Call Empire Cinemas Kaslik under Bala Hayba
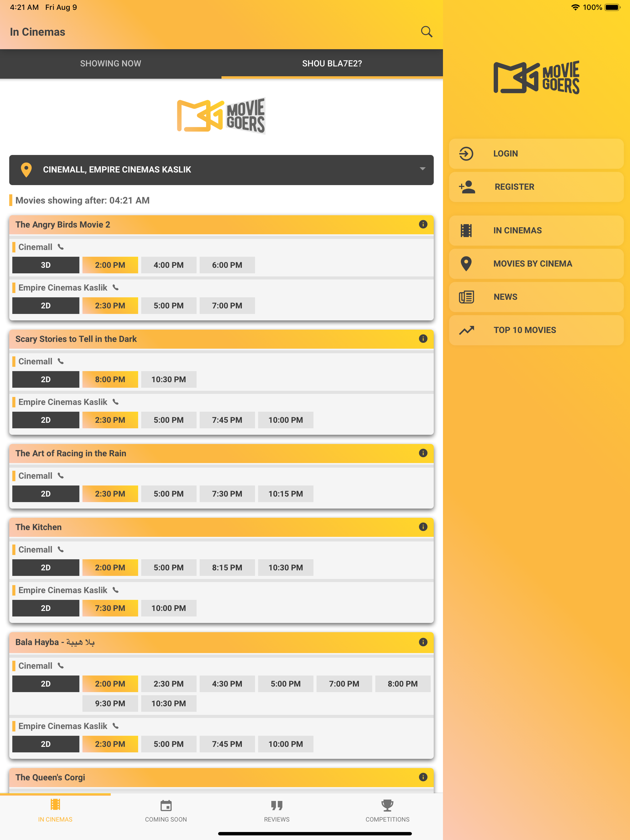 pos(116,726)
